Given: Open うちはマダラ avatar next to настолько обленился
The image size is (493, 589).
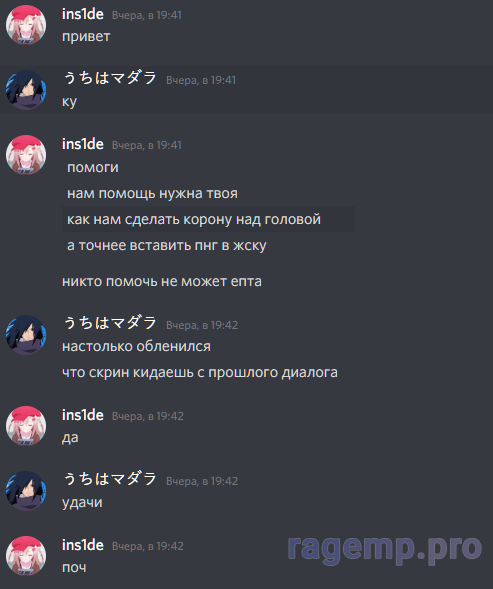Looking at the screenshot, I should (x=26, y=335).
